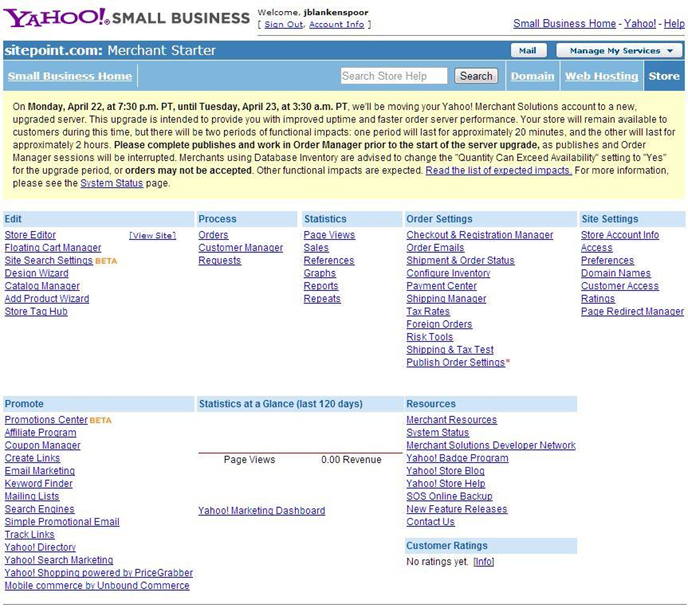Screen dimensions: 688x612
Task: Focus the Search Store Help field
Action: tap(394, 76)
